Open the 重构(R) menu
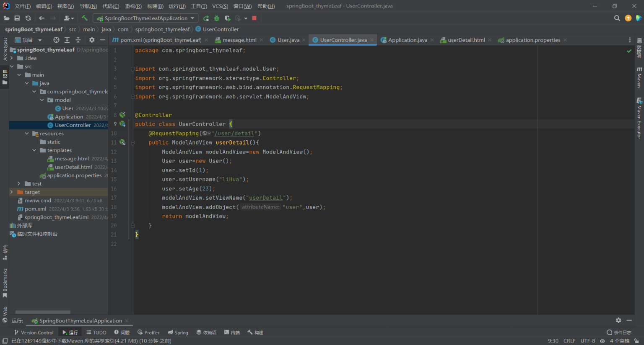 point(133,6)
